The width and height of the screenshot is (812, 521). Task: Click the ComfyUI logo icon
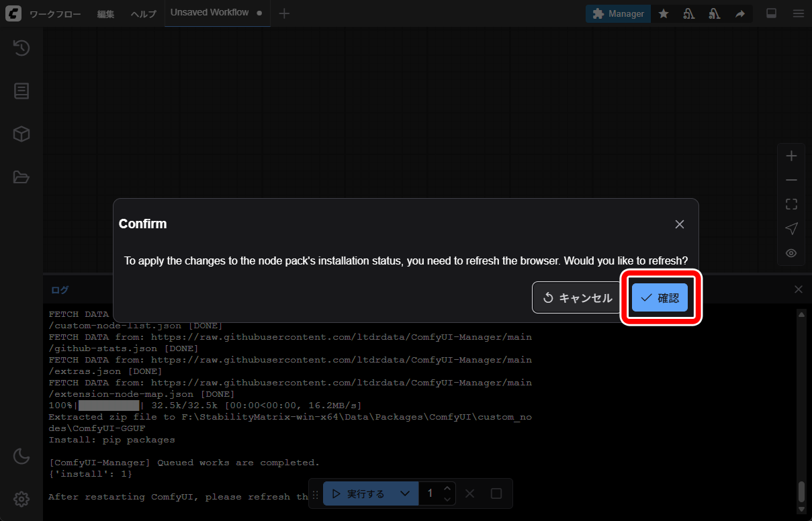[x=13, y=13]
